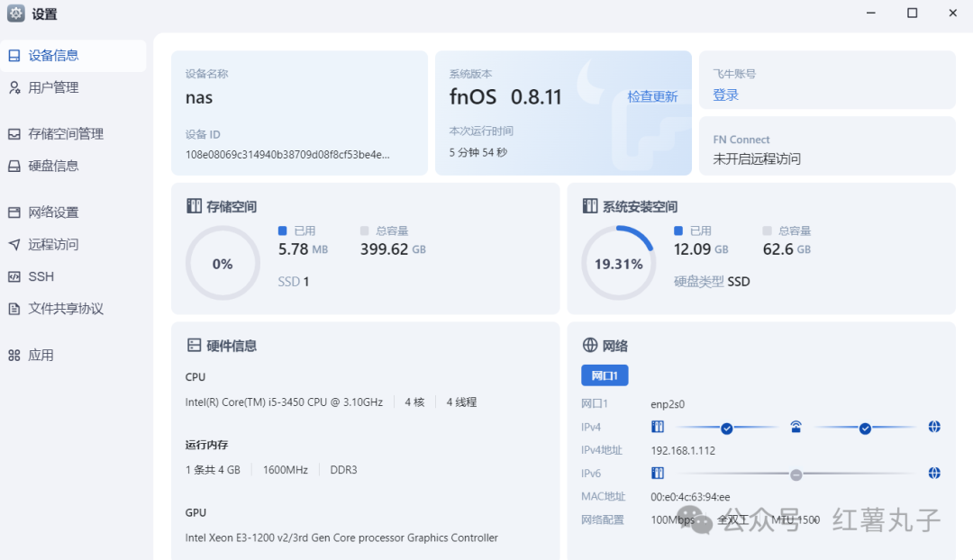The width and height of the screenshot is (973, 560).
Task: Switch to 网络设置 section
Action: [x=73, y=212]
